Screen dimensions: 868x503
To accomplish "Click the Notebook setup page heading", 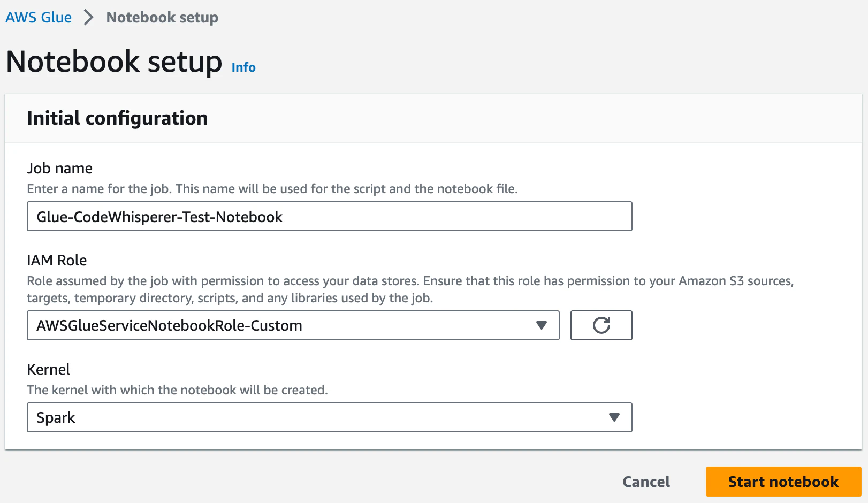I will click(x=114, y=62).
